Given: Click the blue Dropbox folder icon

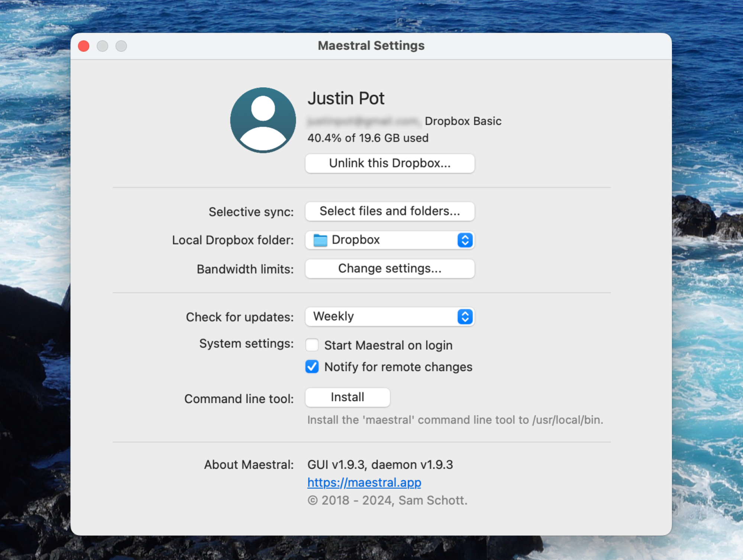Looking at the screenshot, I should [320, 240].
